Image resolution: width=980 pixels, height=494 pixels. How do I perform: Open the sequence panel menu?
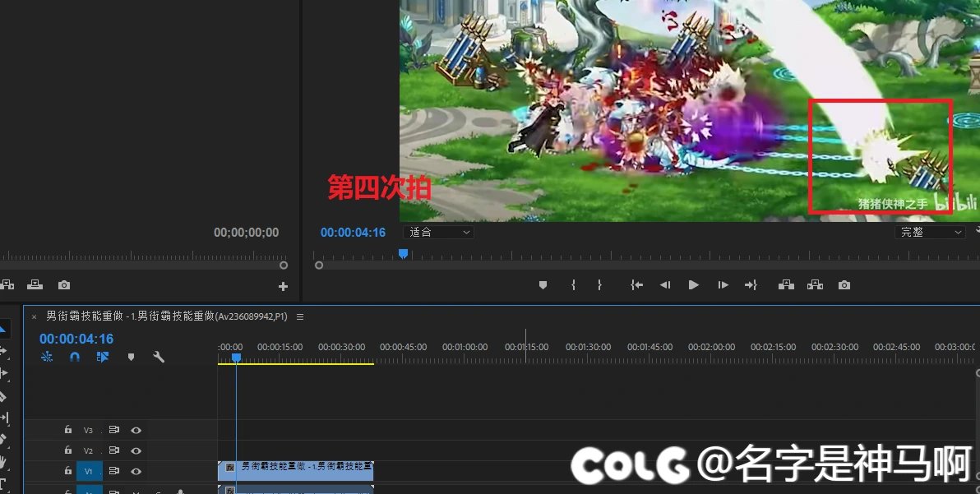point(300,316)
